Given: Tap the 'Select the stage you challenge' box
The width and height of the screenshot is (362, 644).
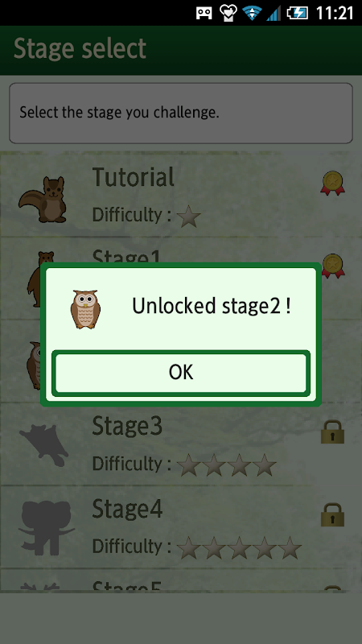Looking at the screenshot, I should (x=181, y=113).
